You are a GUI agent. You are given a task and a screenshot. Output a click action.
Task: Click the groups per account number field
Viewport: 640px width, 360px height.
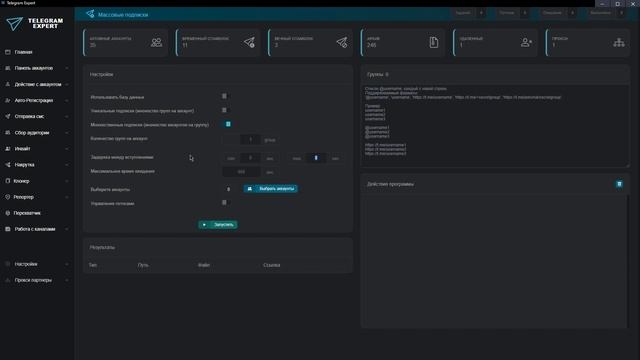click(250, 140)
